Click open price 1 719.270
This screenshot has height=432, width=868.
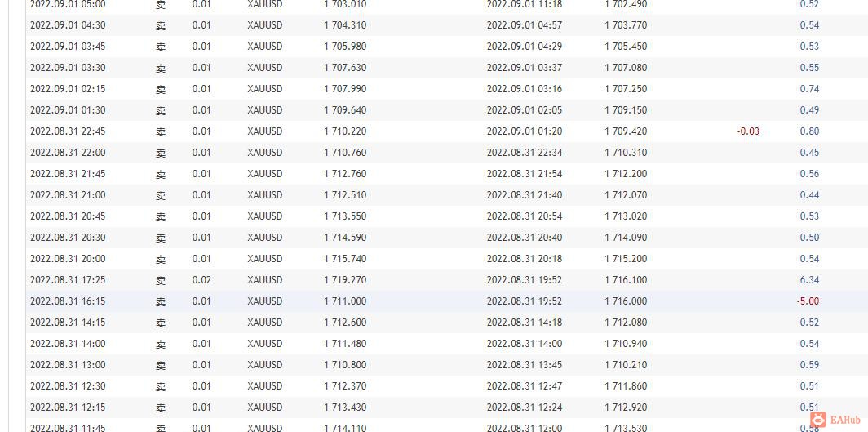point(345,280)
